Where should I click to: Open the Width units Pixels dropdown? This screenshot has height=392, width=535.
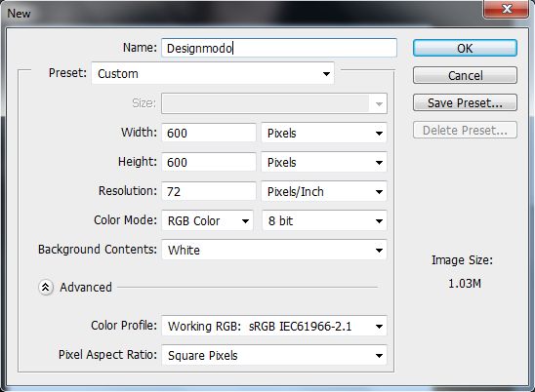click(324, 133)
